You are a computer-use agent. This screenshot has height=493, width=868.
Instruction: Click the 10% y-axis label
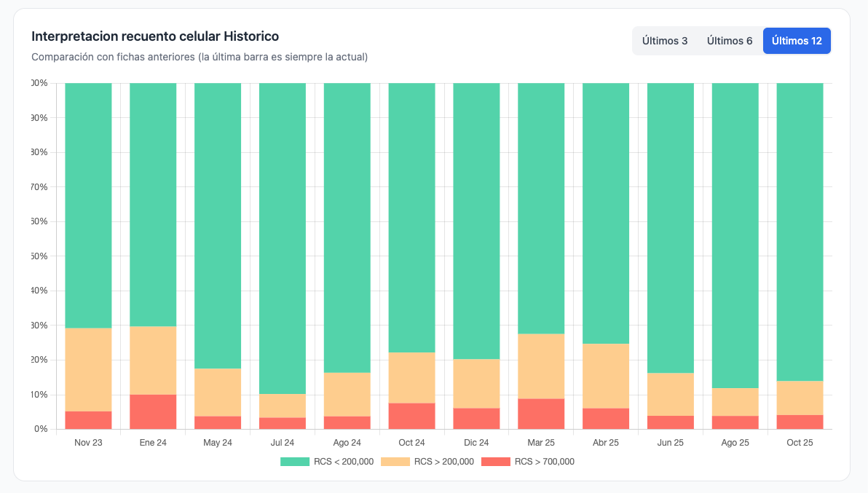pos(40,395)
